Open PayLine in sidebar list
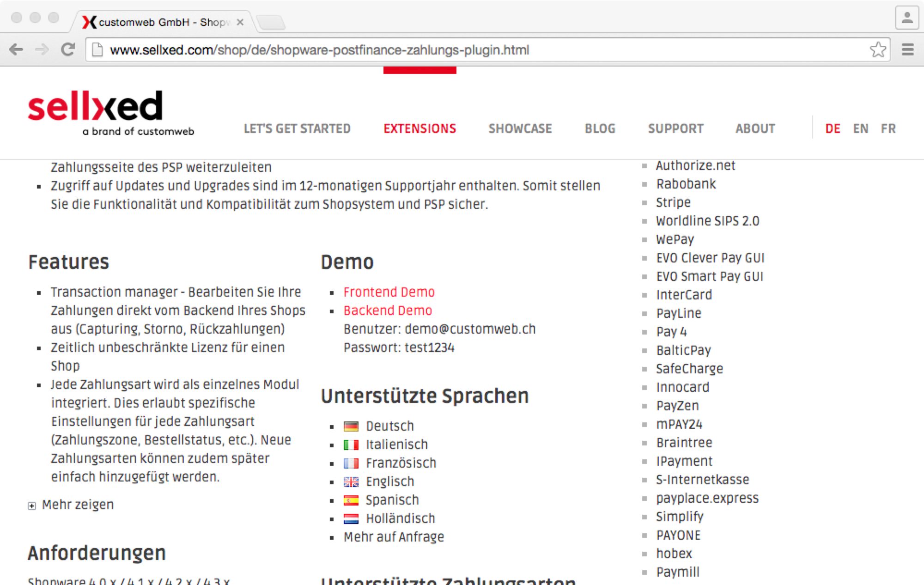The width and height of the screenshot is (924, 585). pos(679,313)
